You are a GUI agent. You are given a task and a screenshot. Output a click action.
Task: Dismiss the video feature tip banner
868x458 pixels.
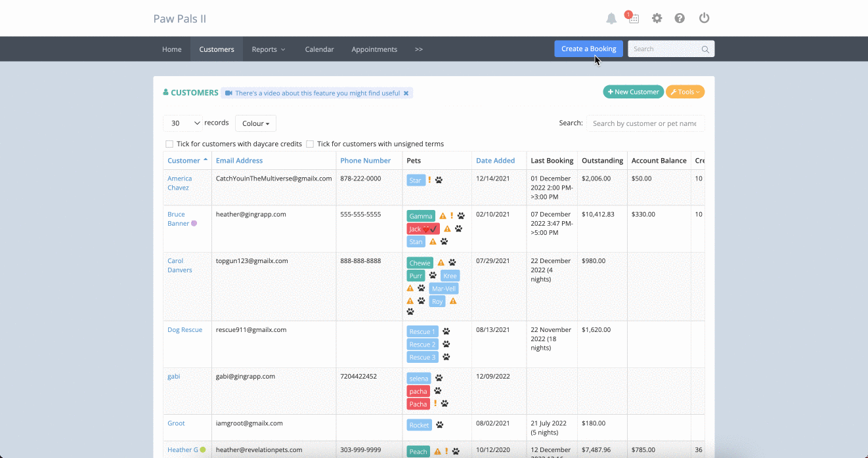[x=406, y=93]
